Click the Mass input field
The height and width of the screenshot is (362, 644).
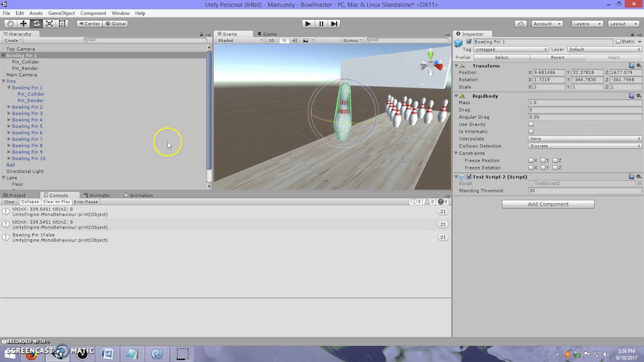pyautogui.click(x=585, y=103)
